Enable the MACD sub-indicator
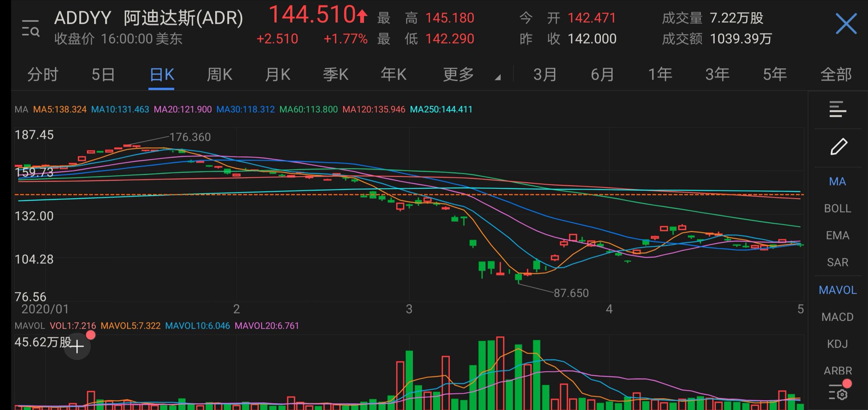Screen dimensions: 868x410 tap(838, 317)
